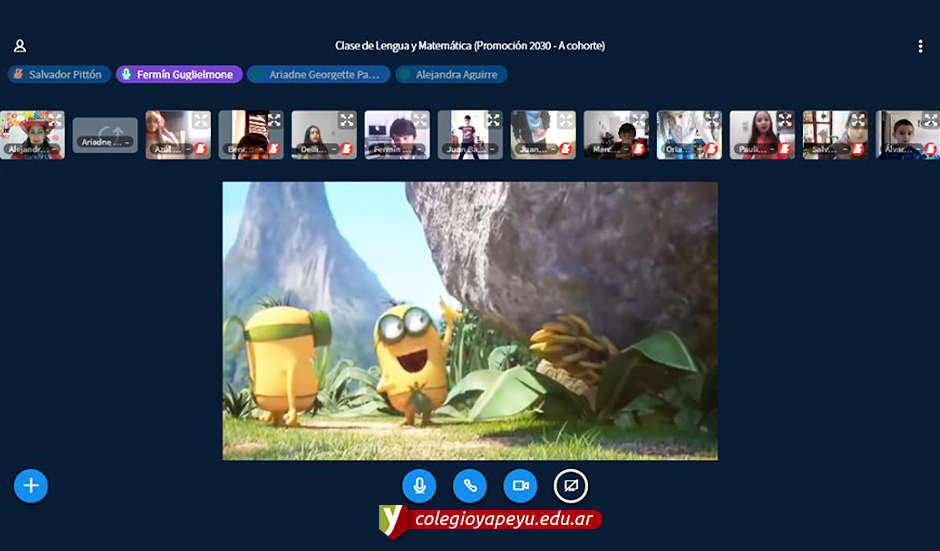Fullscreen Pauli's webcam video
The image size is (940, 551).
pos(785,120)
